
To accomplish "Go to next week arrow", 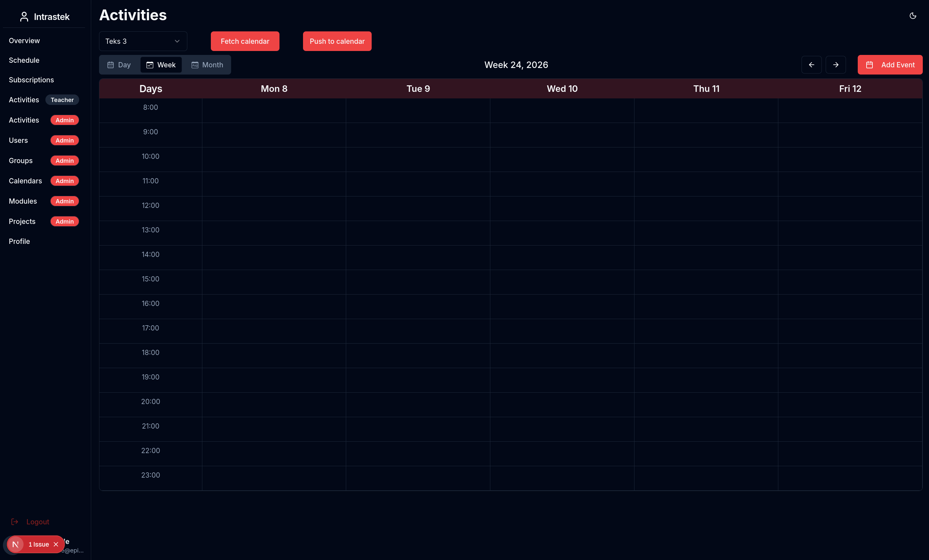I will coord(836,65).
